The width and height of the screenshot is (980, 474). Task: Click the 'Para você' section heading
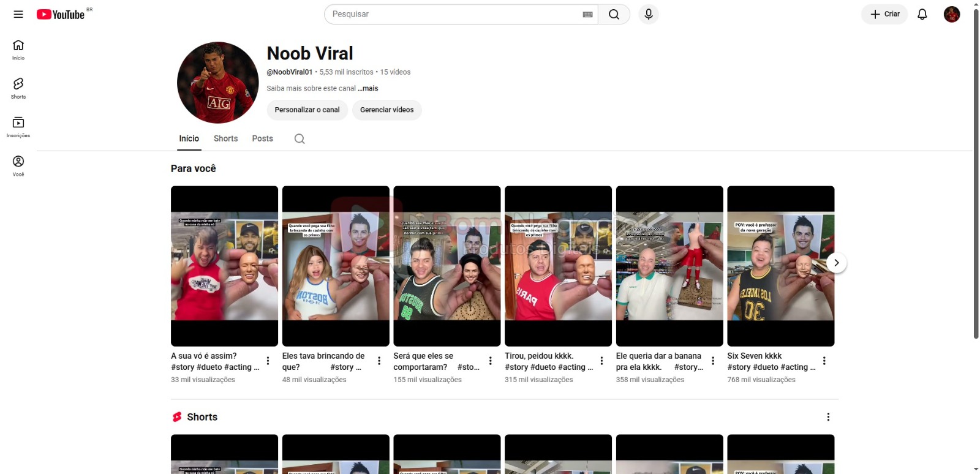coord(194,168)
